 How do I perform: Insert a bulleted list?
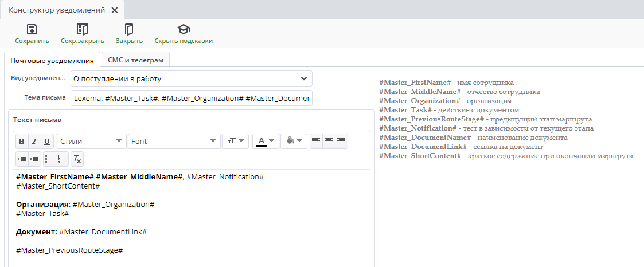click(49, 159)
